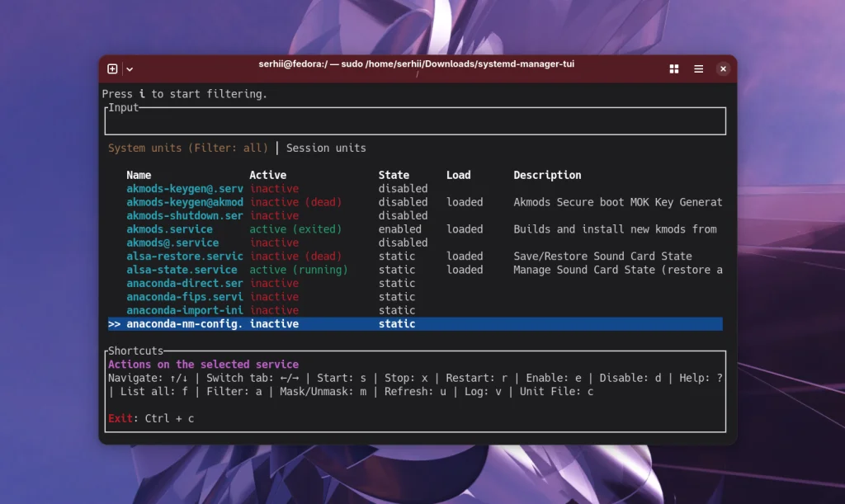This screenshot has height=504, width=845.
Task: Select anaconda-direct.ser entry
Action: (415, 283)
